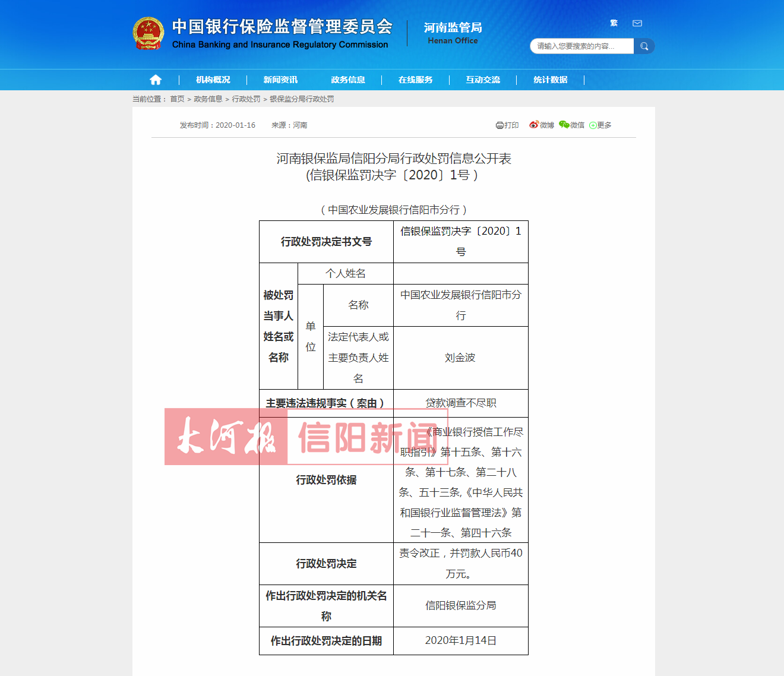Click the legal basis text 第二十一条、第四十六条
This screenshot has height=676, width=784.
[461, 533]
